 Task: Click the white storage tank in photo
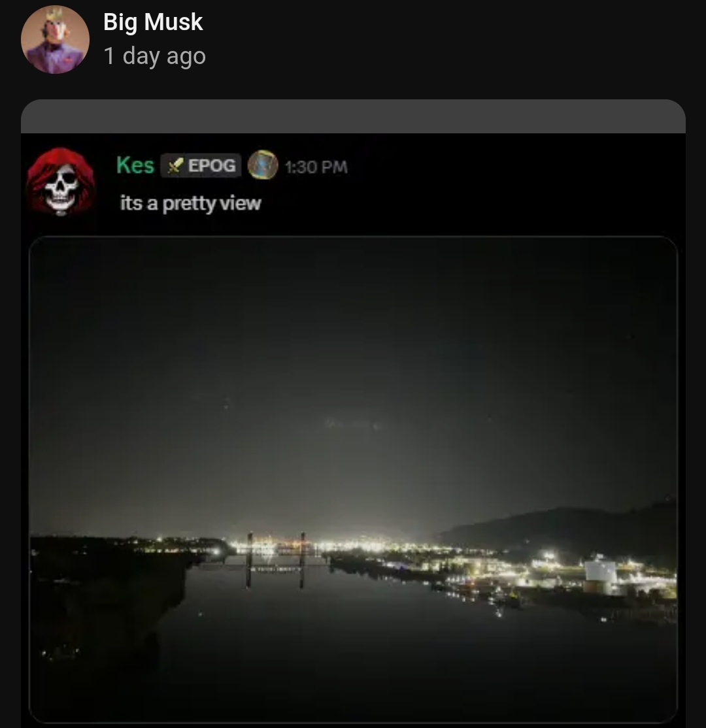[x=600, y=571]
